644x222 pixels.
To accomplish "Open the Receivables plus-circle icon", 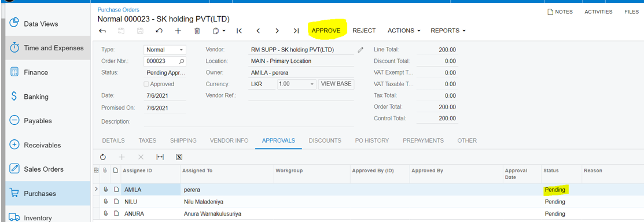I will (x=14, y=145).
